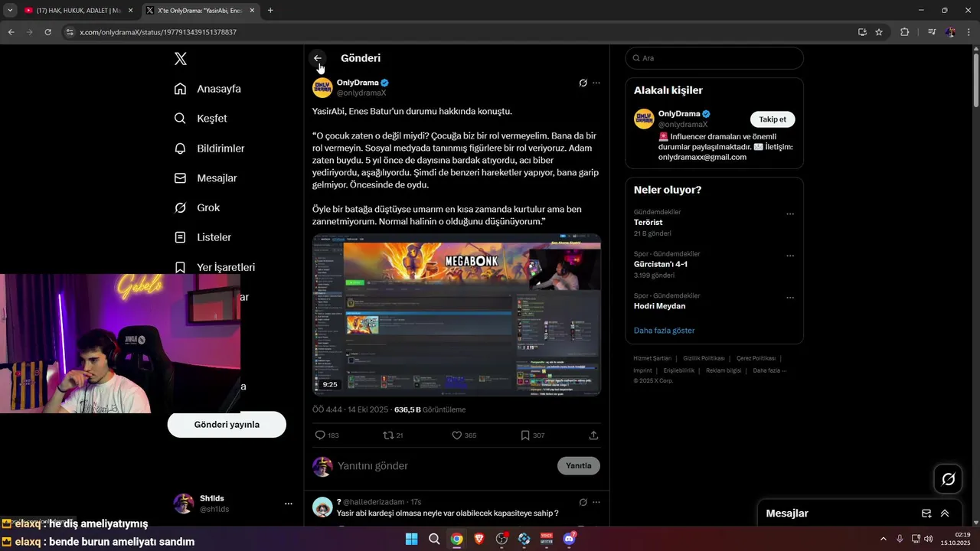Screen dimensions: 980x551
Task: Click Yanıtla reply button
Action: tap(579, 466)
